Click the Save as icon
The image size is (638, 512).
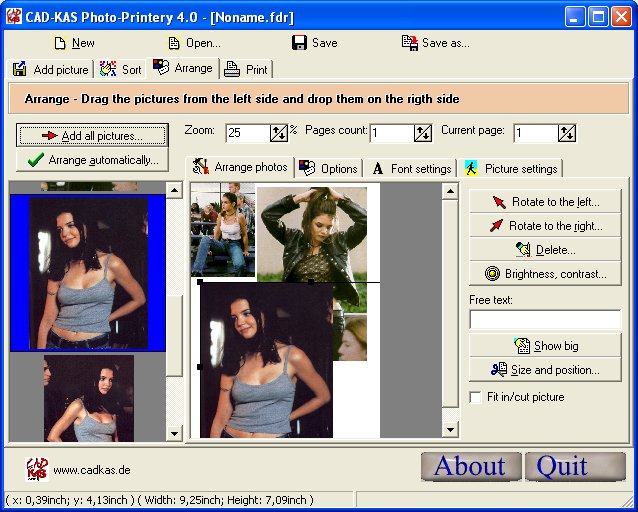(409, 43)
